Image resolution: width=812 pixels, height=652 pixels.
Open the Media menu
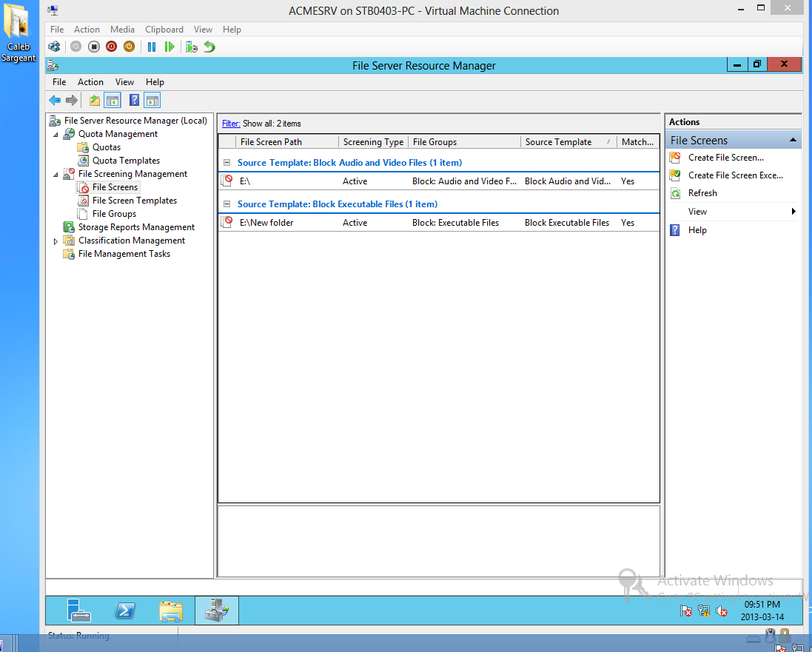pos(122,30)
